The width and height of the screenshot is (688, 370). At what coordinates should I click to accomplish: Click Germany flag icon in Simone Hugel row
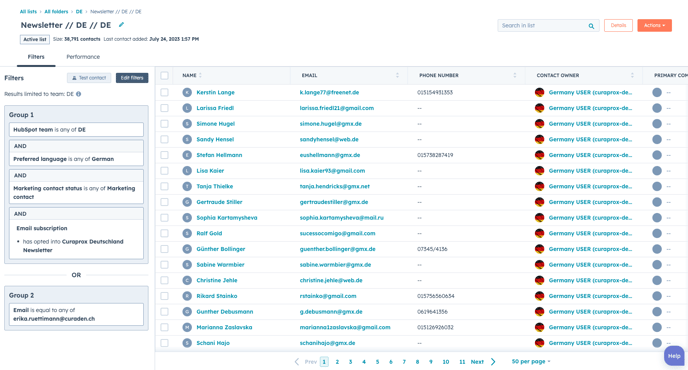click(539, 124)
